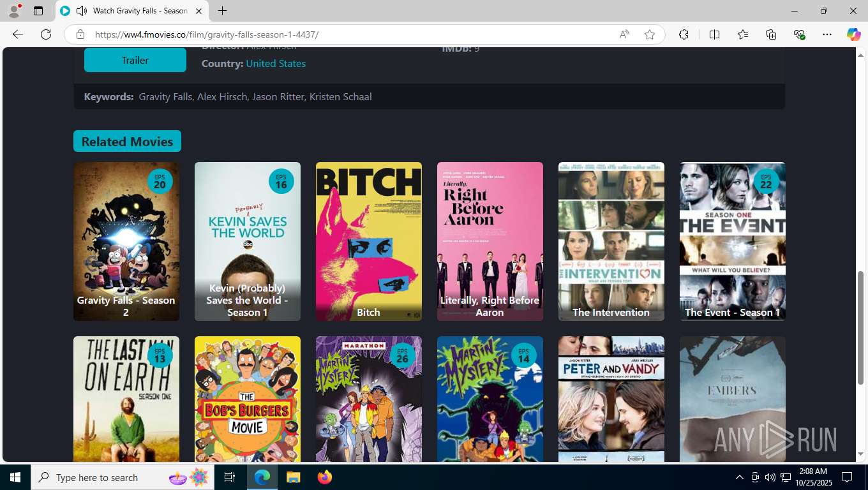Open The Bob's Burgers Movie poster
This screenshot has height=490, width=868.
pyautogui.click(x=248, y=399)
